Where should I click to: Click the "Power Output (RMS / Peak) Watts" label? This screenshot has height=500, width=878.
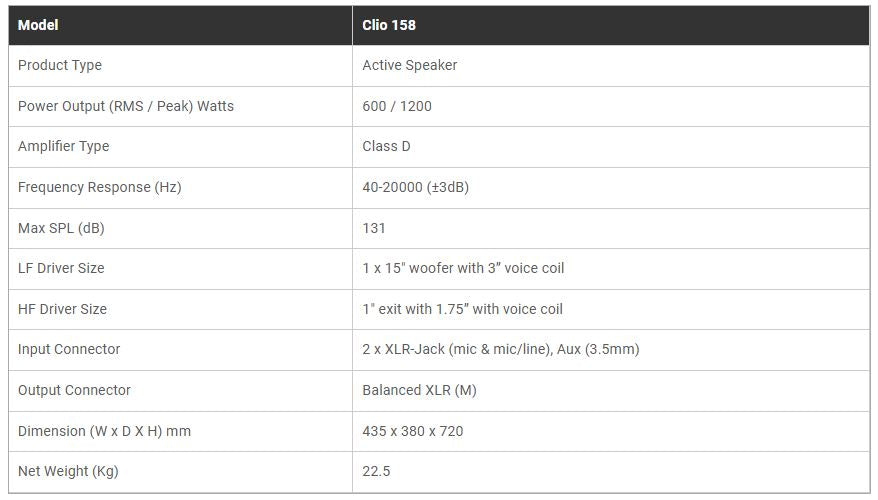126,106
